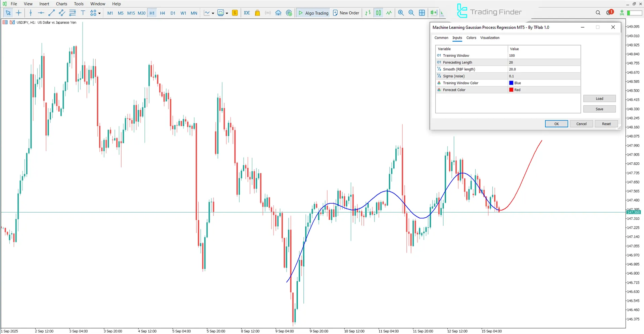Toggle chart auto scroll

click(x=433, y=13)
